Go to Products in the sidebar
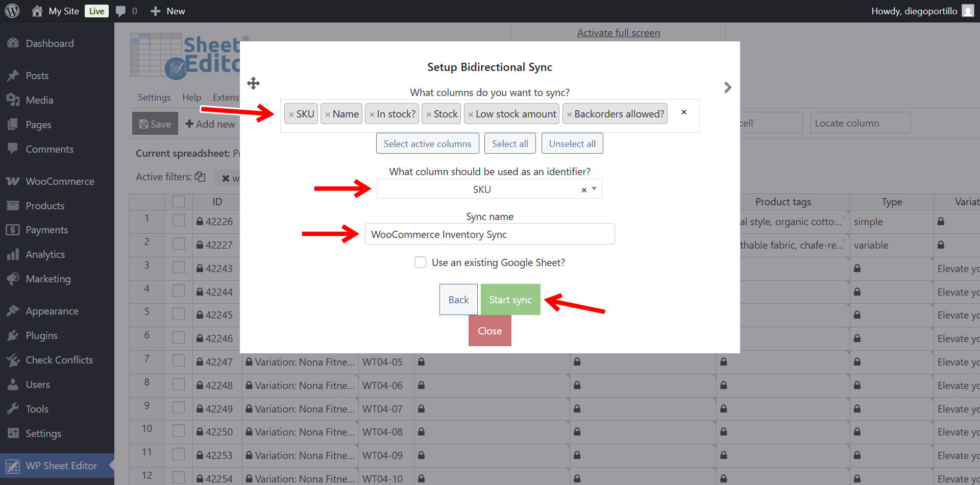Image resolution: width=980 pixels, height=485 pixels. coord(45,206)
